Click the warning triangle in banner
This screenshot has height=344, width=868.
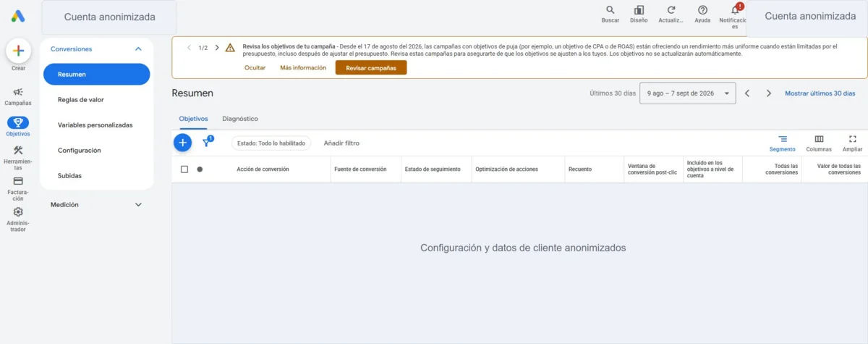[x=230, y=47]
